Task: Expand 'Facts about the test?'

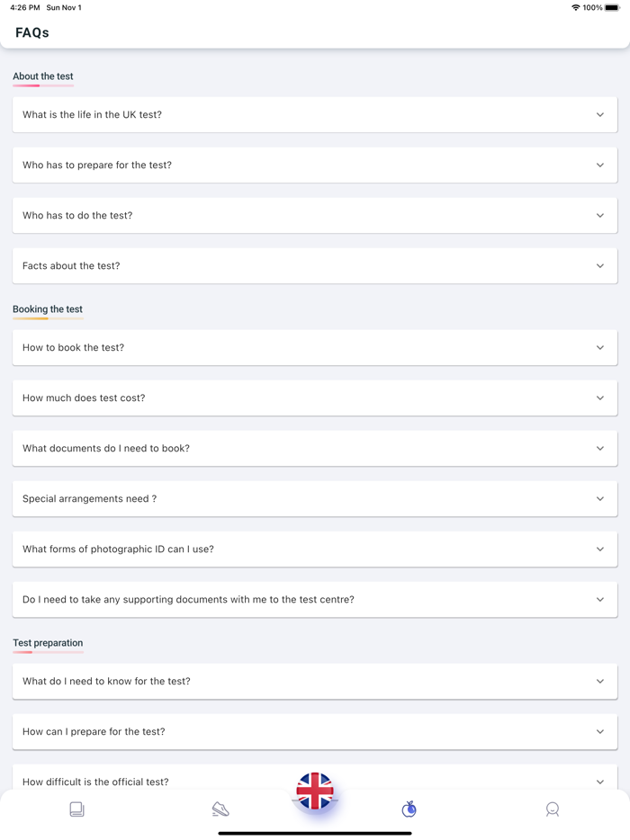Action: pyautogui.click(x=314, y=265)
